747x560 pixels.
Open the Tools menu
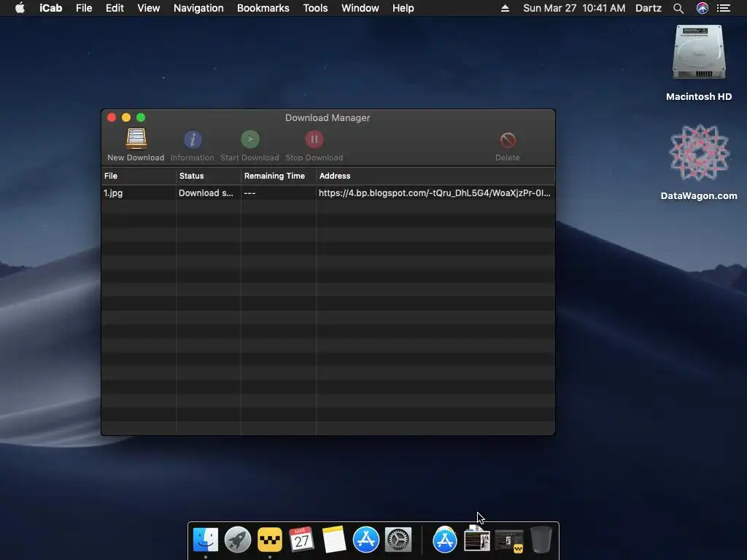tap(315, 8)
